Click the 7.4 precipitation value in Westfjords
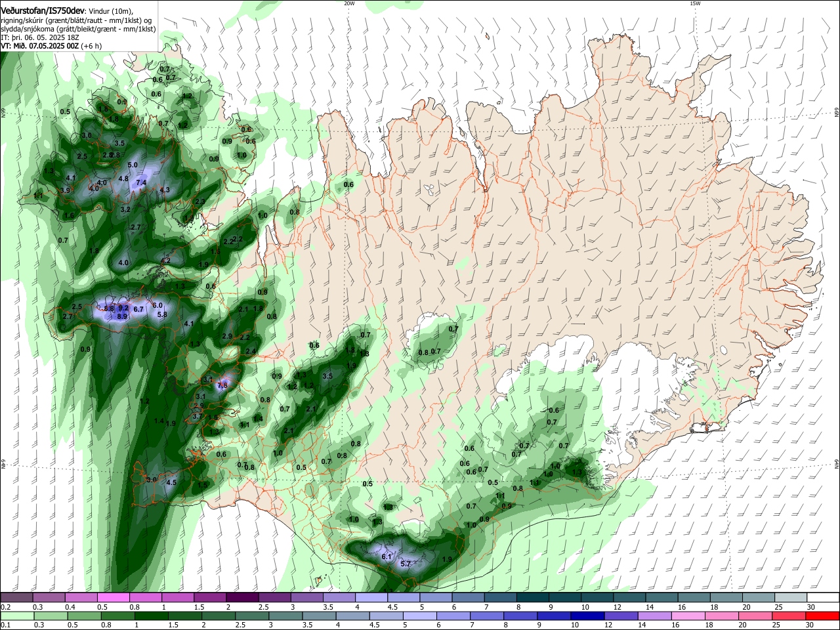Viewport: 840px width, 630px height. coord(141,182)
